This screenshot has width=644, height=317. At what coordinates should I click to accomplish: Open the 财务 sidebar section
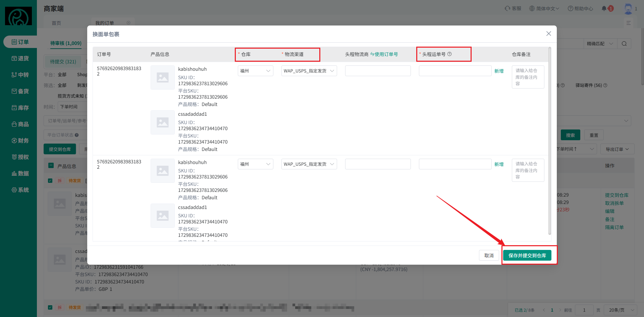[x=20, y=141]
